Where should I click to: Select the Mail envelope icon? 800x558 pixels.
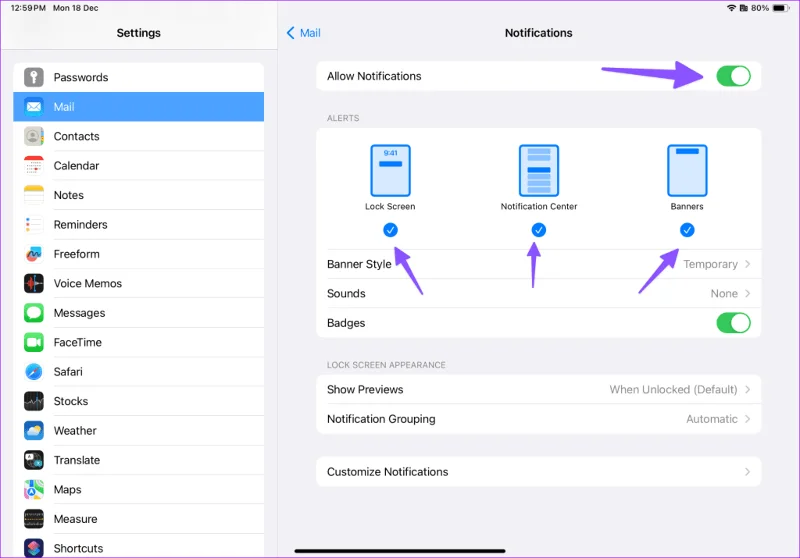[34, 107]
